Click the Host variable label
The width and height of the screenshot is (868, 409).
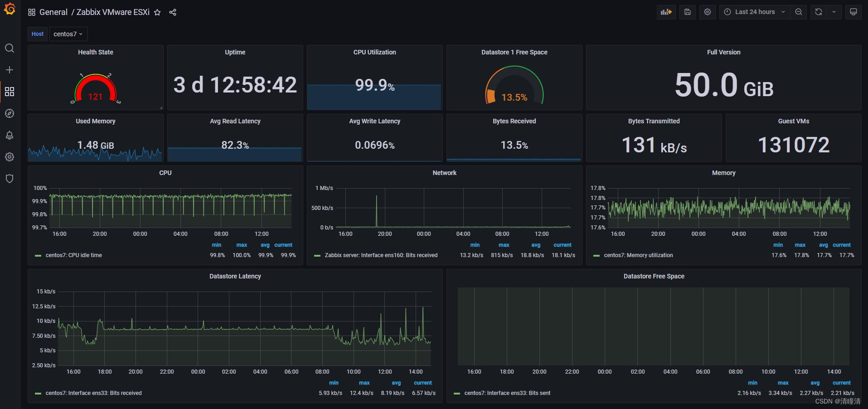(x=38, y=34)
